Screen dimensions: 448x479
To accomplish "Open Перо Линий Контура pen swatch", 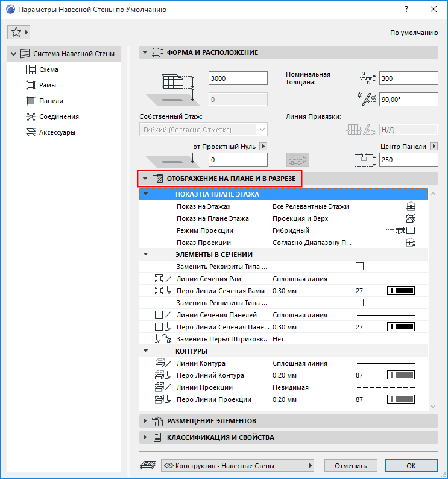I will 401,375.
